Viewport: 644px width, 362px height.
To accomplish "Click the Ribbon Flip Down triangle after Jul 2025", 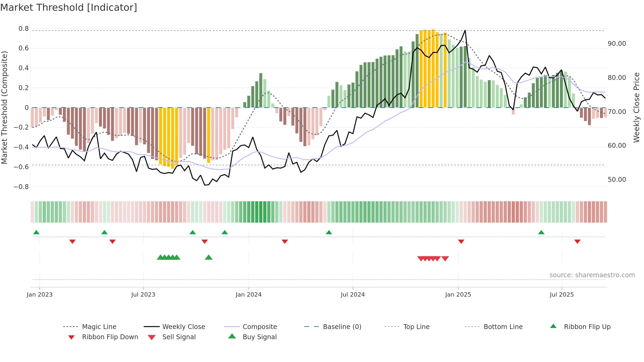I will (x=577, y=242).
